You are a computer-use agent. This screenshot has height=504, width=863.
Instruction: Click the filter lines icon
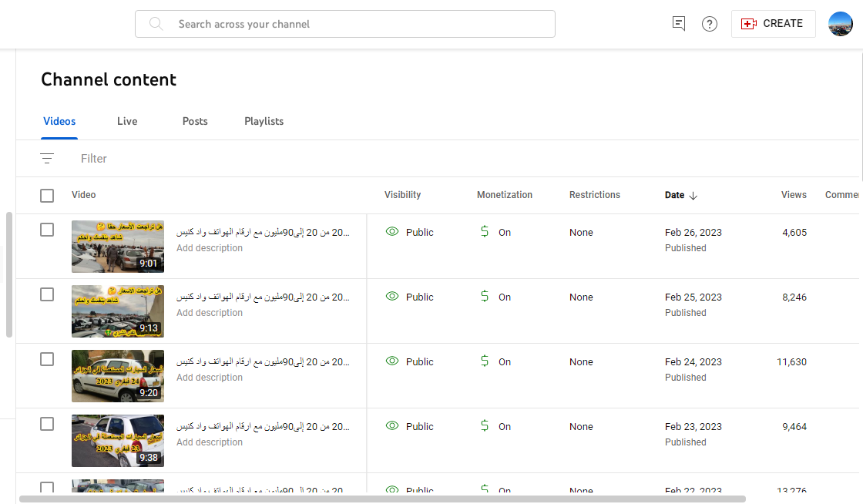tap(47, 159)
